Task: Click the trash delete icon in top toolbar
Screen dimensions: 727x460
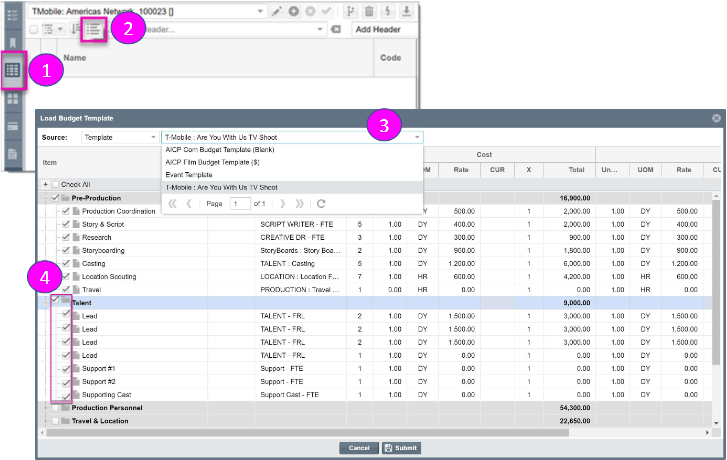Action: 369,11
